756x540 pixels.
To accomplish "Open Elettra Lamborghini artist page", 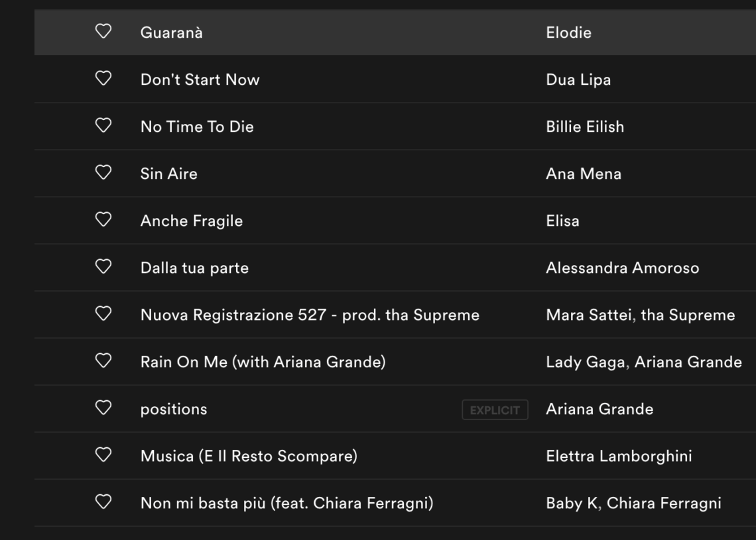I will coord(619,456).
